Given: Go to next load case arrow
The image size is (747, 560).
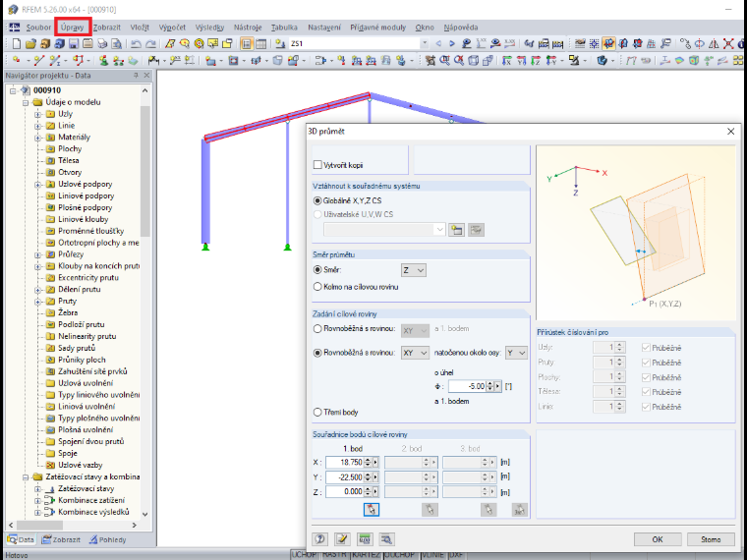Looking at the screenshot, I should click(x=452, y=44).
